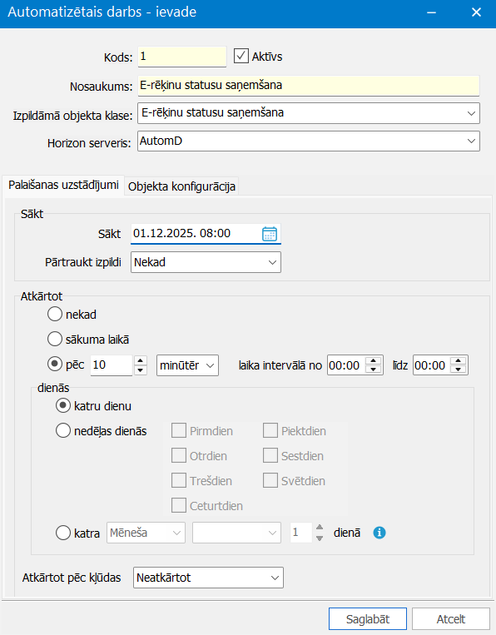Open the 'Izpildāmā objekta klase' dropdown
496x635 pixels.
pyautogui.click(x=309, y=113)
